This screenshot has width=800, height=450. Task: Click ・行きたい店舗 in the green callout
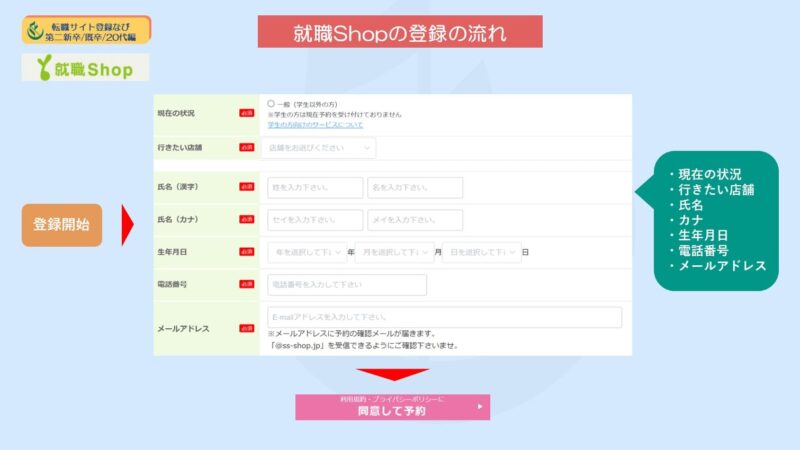pyautogui.click(x=711, y=190)
